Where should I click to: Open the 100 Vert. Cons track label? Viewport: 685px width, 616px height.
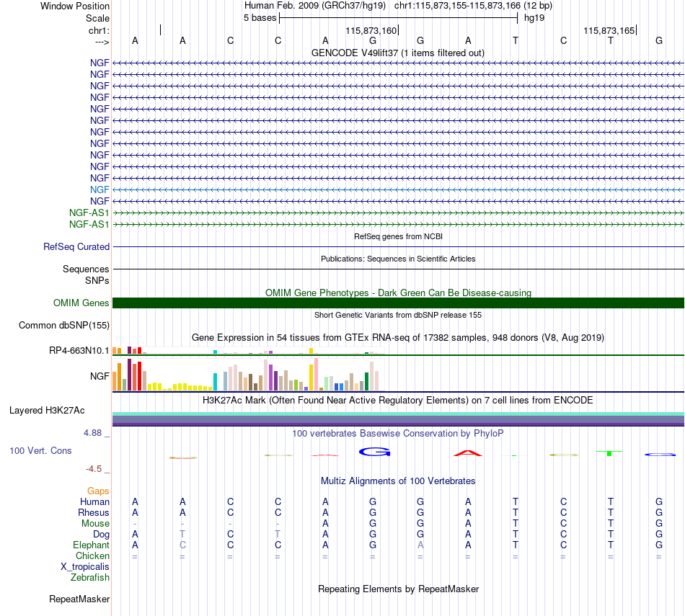(40, 450)
